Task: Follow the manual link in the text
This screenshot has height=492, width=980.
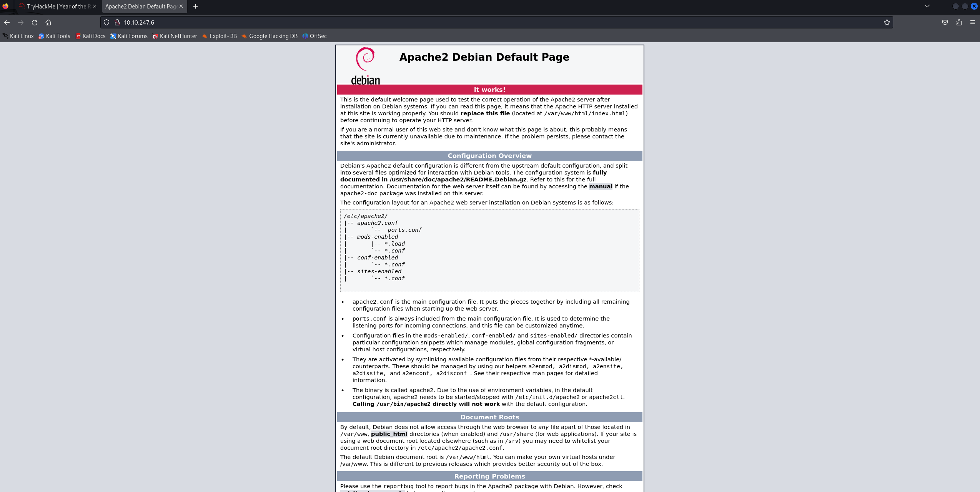Action: tap(601, 186)
